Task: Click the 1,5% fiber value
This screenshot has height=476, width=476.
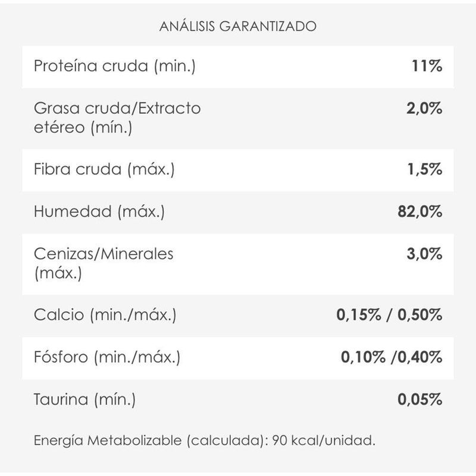Action: pos(425,169)
